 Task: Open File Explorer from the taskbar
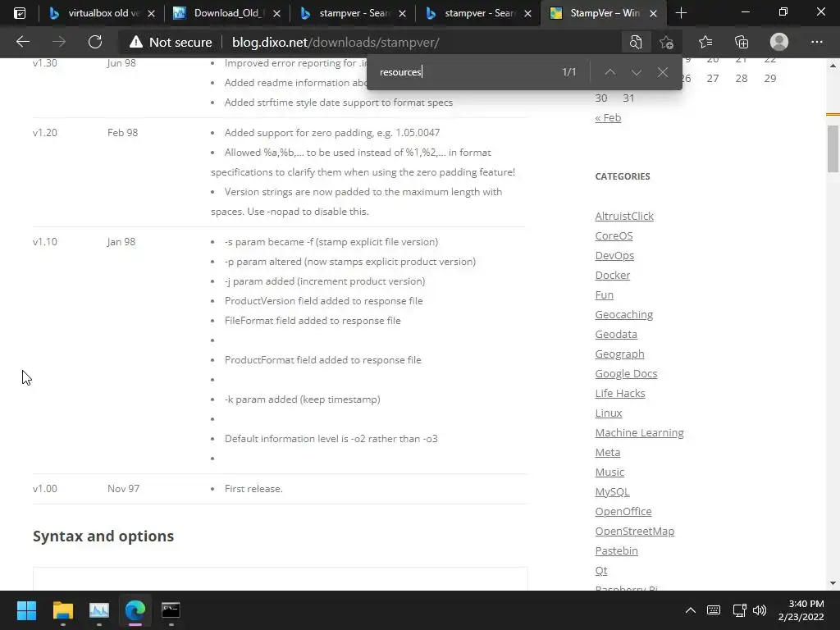pyautogui.click(x=62, y=610)
